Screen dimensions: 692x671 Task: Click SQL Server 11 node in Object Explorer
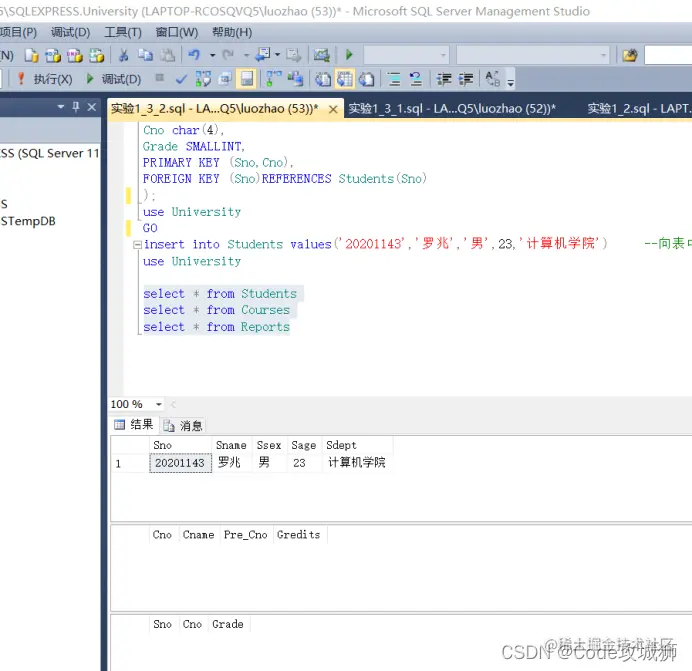[x=49, y=153]
